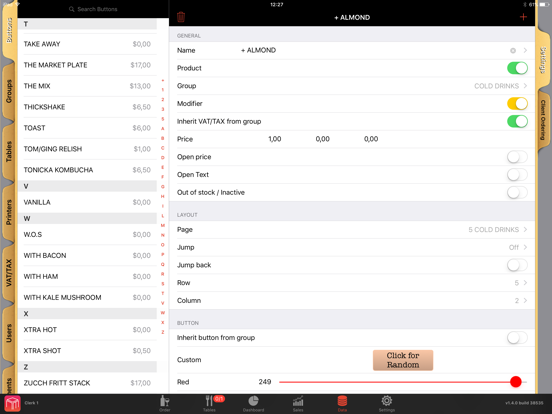Switch to the Printers side tab
Viewport: 552px width, 414px height.
pos(9,212)
